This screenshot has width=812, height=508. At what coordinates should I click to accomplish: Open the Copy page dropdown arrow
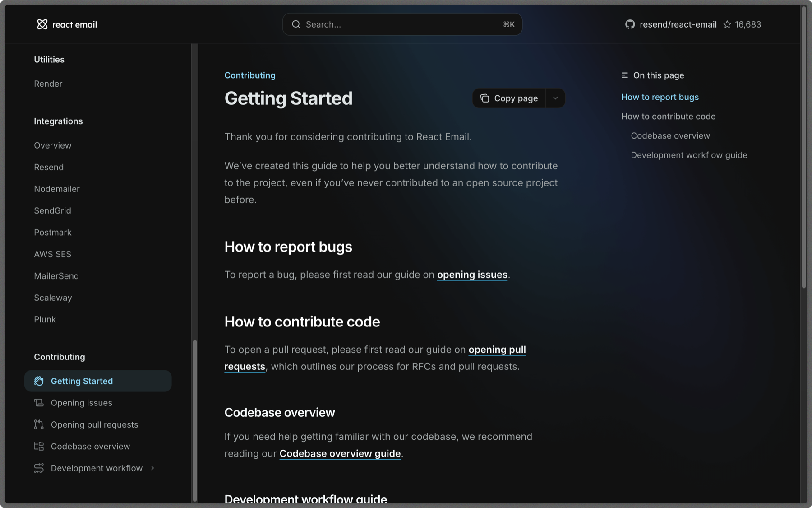(555, 98)
